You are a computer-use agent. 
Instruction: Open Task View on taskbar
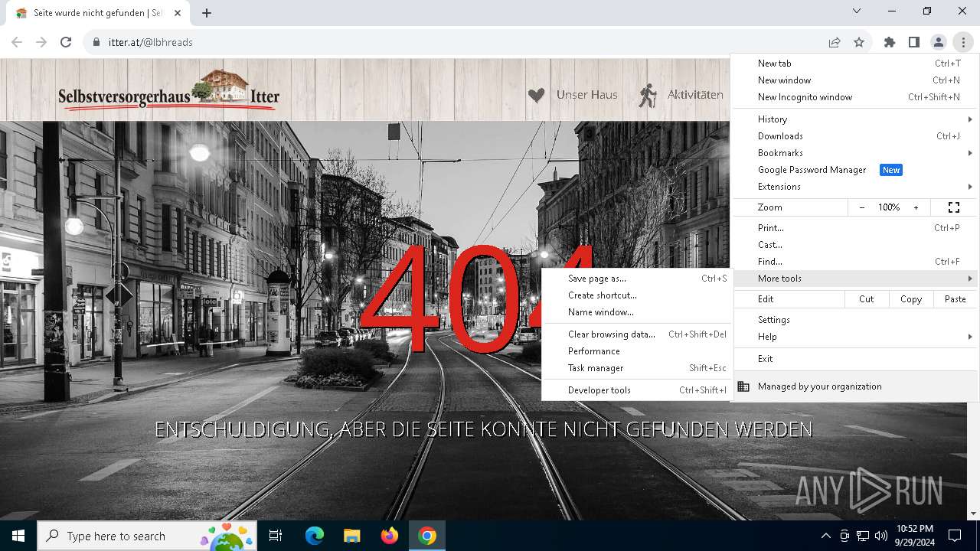point(276,536)
